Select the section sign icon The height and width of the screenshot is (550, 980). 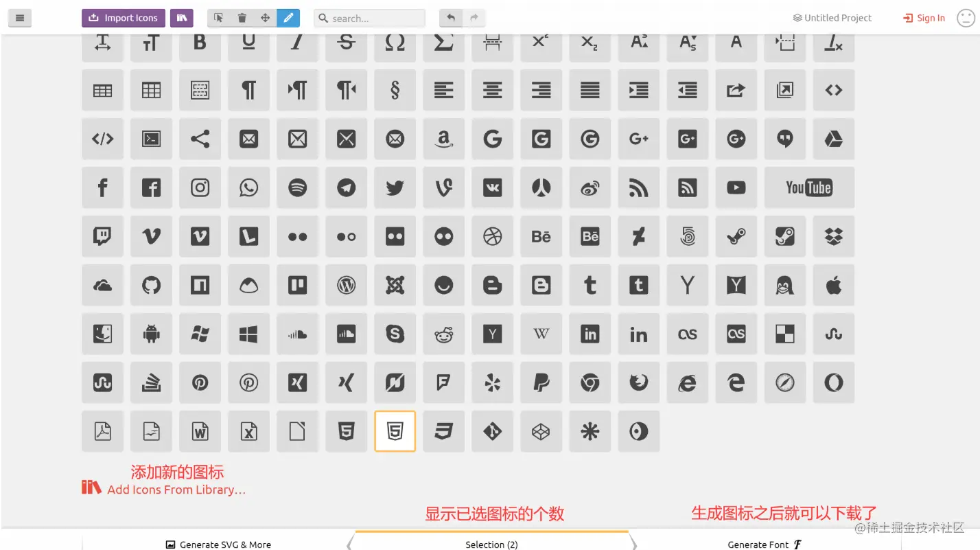tap(395, 90)
